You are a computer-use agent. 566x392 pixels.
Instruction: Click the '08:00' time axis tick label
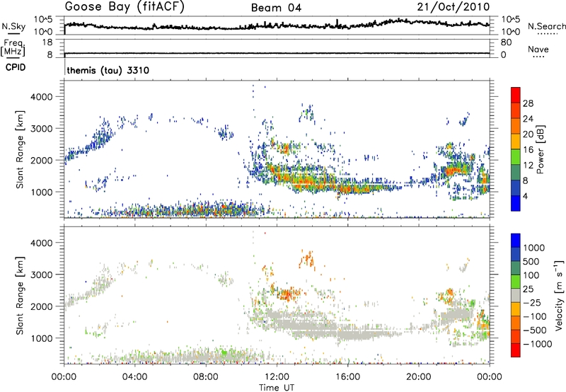[x=206, y=377]
